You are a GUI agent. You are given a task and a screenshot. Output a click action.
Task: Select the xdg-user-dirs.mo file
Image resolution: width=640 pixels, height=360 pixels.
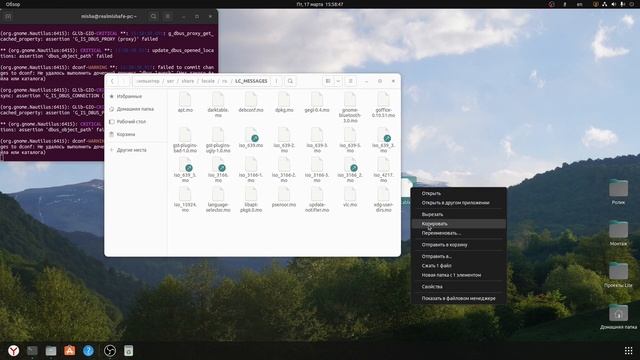tap(383, 200)
